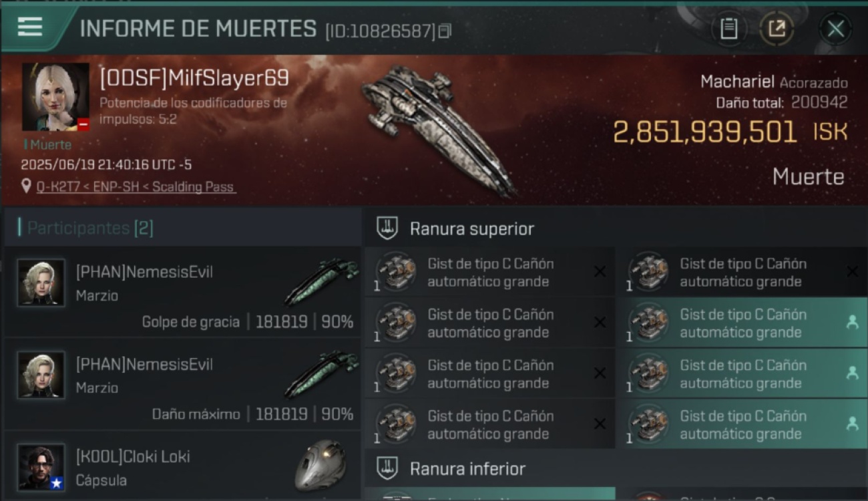Click the first dropped-item person icon

(852, 322)
